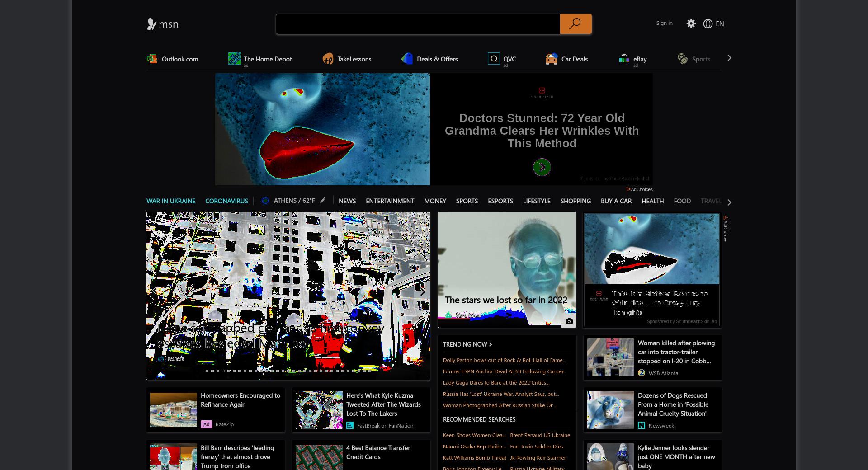Screen dimensions: 868x470
Task: Click the vertical AdChoices label beside side ad
Action: coord(725,229)
